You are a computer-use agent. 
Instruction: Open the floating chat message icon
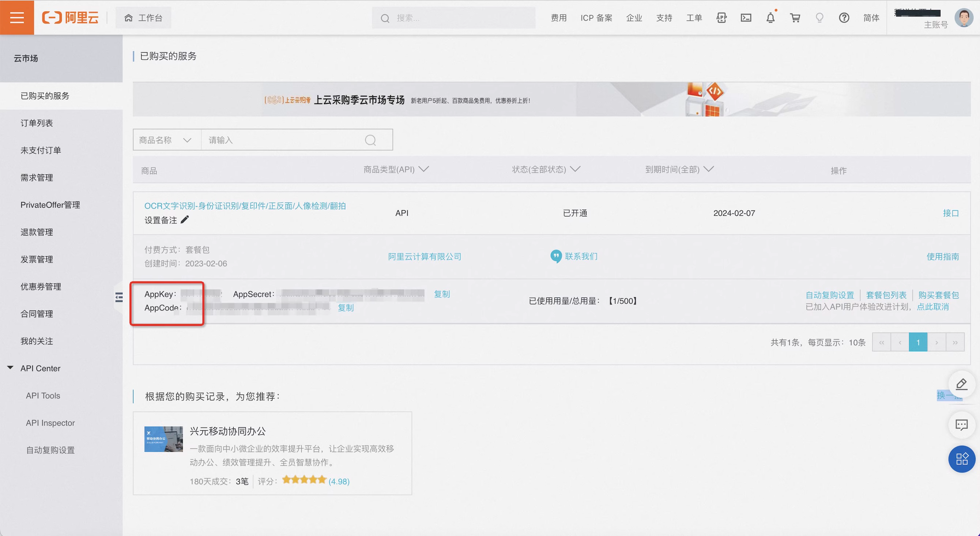[961, 424]
